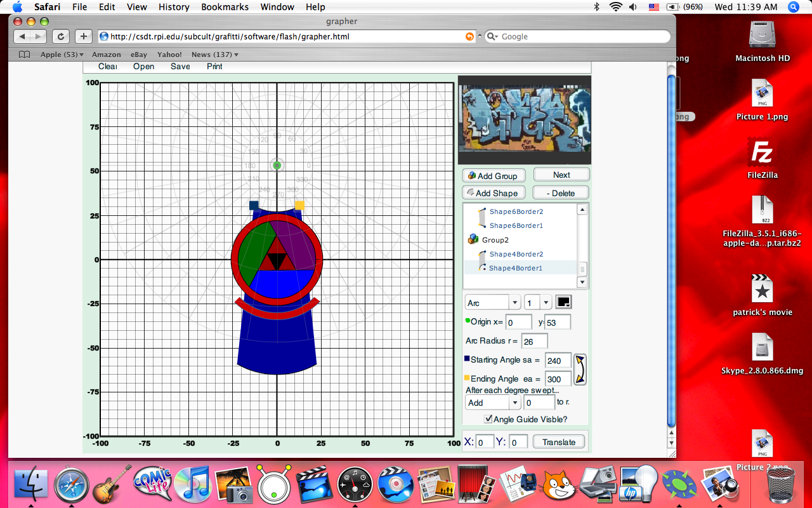
Task: Select Shape4Border2 in the shape list
Action: (516, 254)
